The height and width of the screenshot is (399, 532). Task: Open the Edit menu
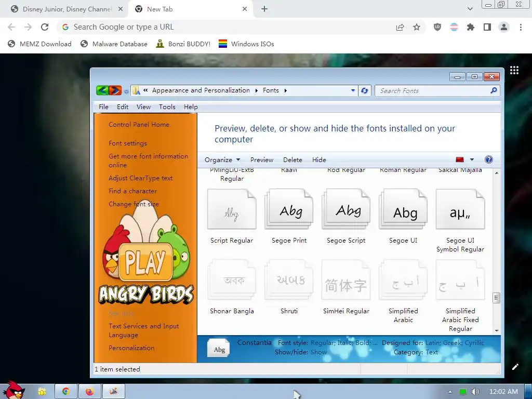[x=123, y=107]
